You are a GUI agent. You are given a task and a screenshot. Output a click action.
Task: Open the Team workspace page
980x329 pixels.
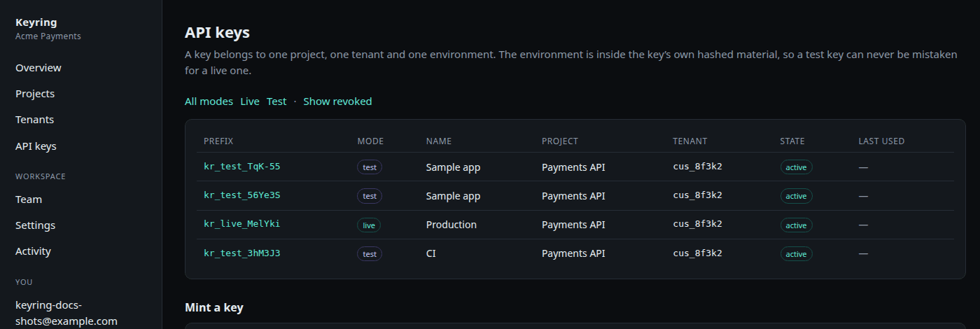(29, 199)
